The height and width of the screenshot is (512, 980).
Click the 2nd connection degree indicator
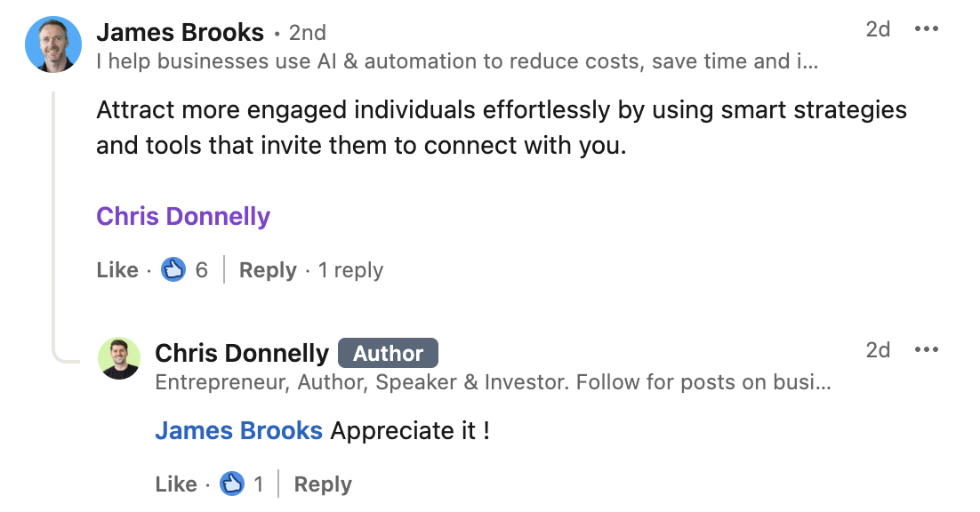pyautogui.click(x=309, y=31)
